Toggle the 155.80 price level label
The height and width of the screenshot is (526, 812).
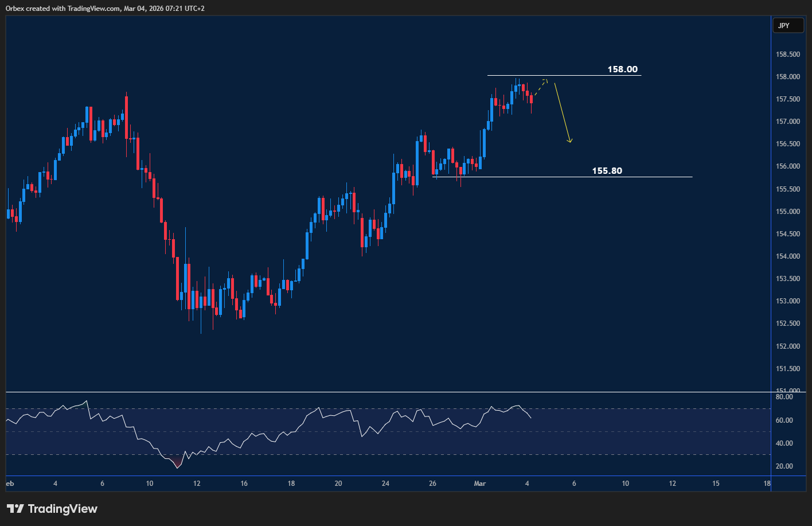coord(607,170)
